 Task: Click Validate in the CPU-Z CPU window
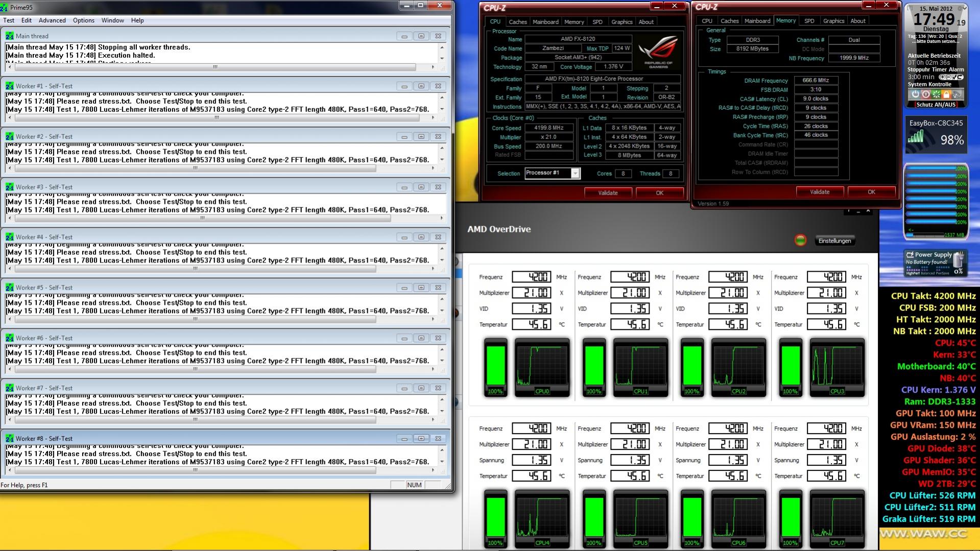608,193
